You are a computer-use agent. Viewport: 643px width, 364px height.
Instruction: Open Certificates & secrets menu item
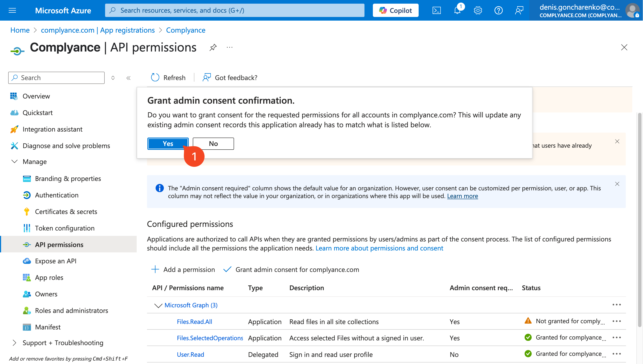click(66, 211)
